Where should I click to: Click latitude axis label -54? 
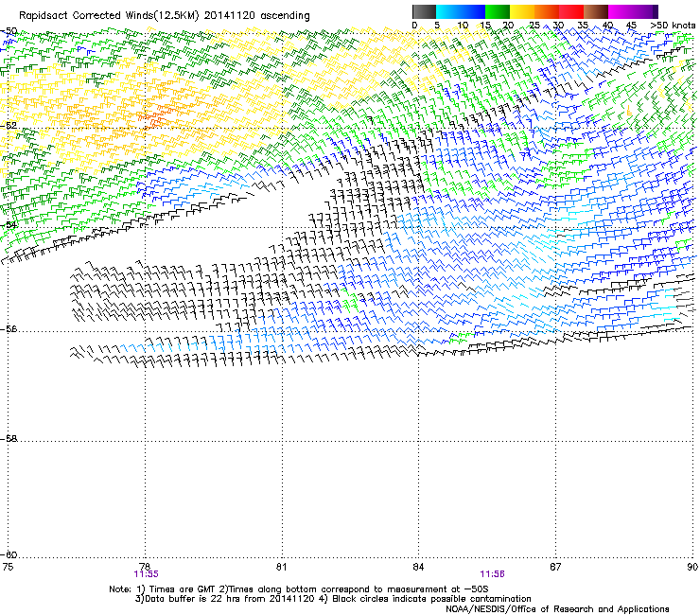click(x=9, y=224)
